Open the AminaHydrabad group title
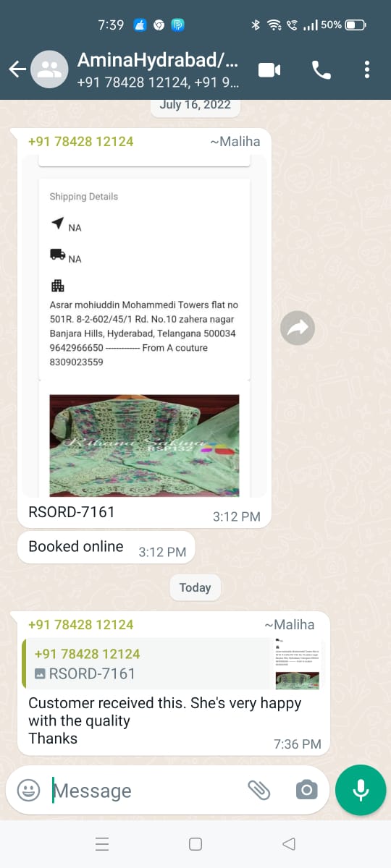Viewport: 391px width, 868px height. point(157,59)
